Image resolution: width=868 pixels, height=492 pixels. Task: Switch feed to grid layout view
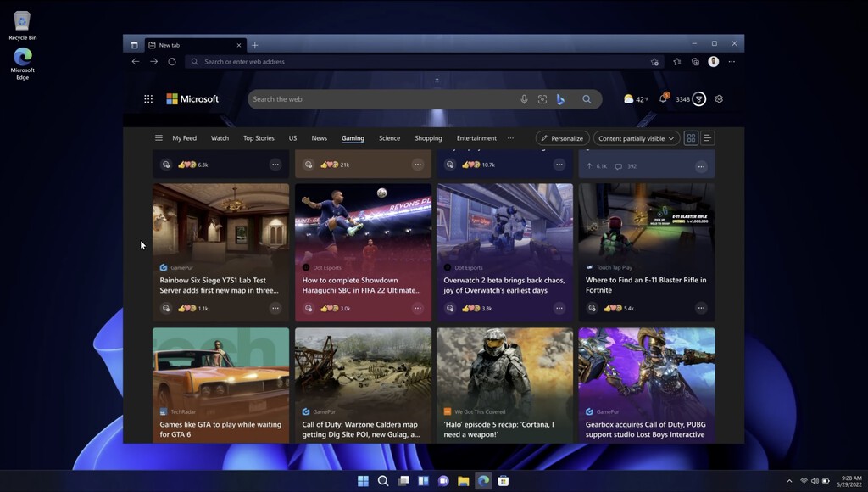click(691, 137)
